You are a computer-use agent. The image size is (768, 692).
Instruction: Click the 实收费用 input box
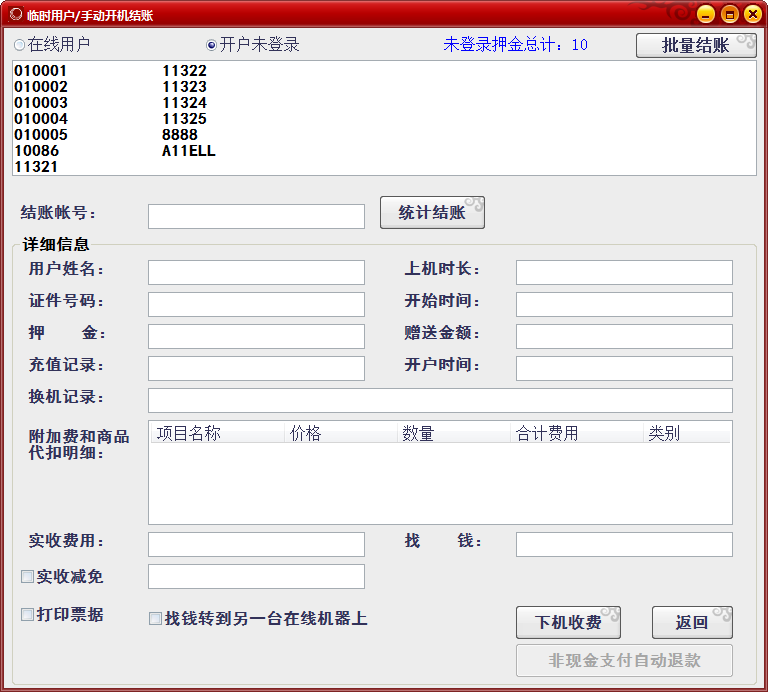tap(256, 544)
